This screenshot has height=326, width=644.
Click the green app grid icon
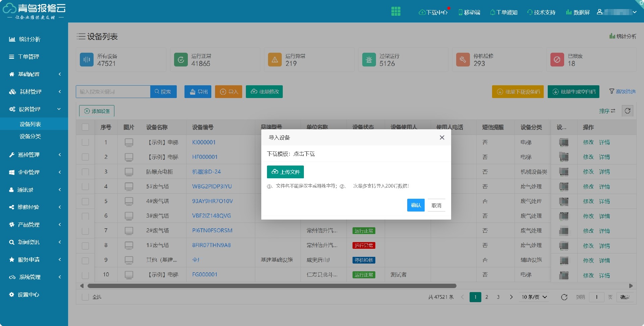coord(396,11)
